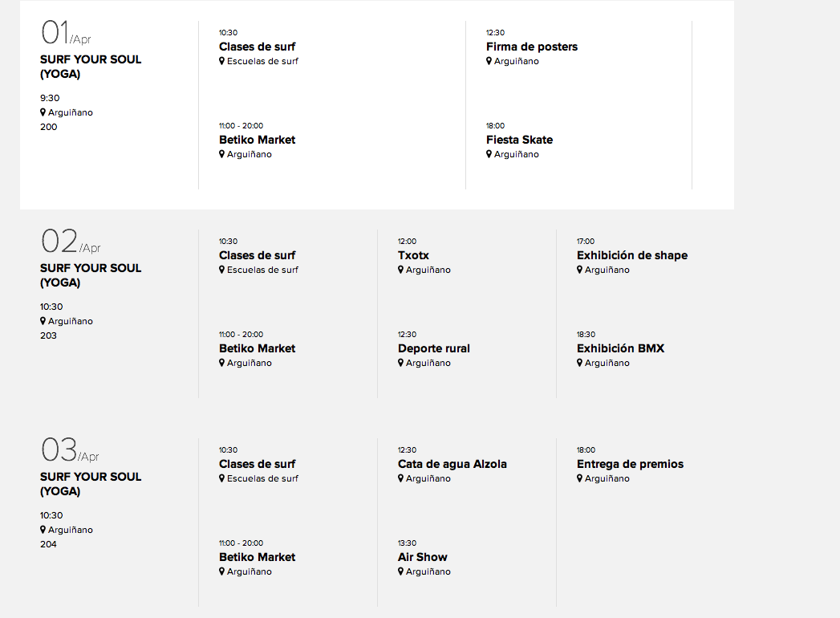Open the Air Show event title

(x=422, y=557)
